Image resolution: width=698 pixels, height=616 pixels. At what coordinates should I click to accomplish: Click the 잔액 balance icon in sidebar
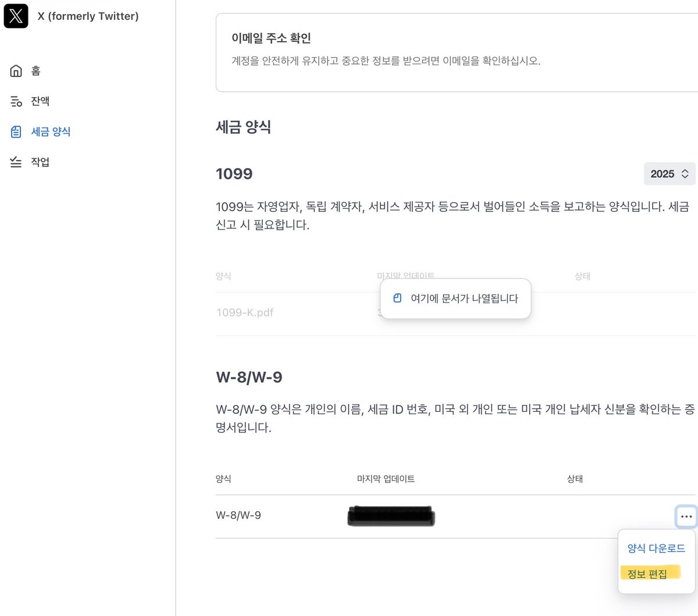(x=16, y=101)
